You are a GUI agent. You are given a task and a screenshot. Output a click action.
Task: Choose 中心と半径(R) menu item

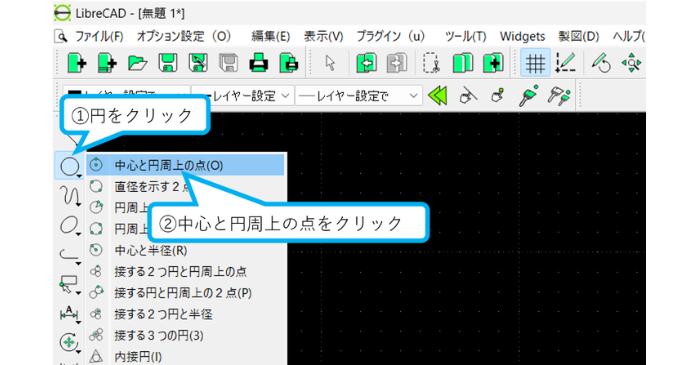pos(185,250)
